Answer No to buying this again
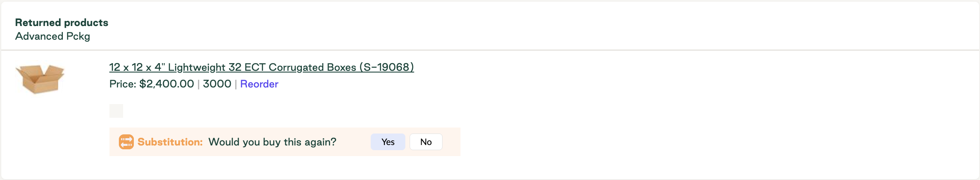This screenshot has width=980, height=180. pyautogui.click(x=426, y=142)
